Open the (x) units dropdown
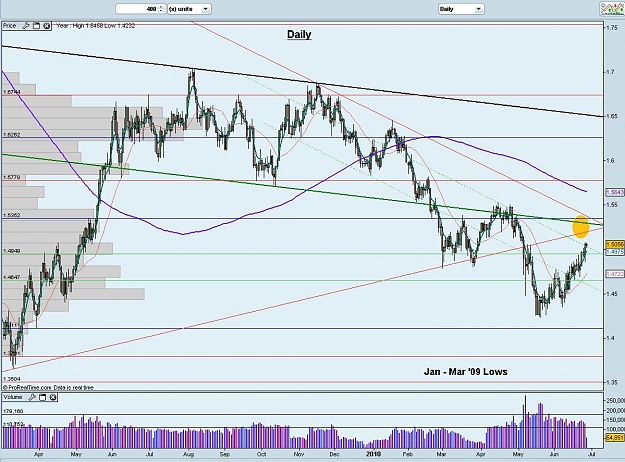This screenshot has height=462, width=625. click(189, 9)
